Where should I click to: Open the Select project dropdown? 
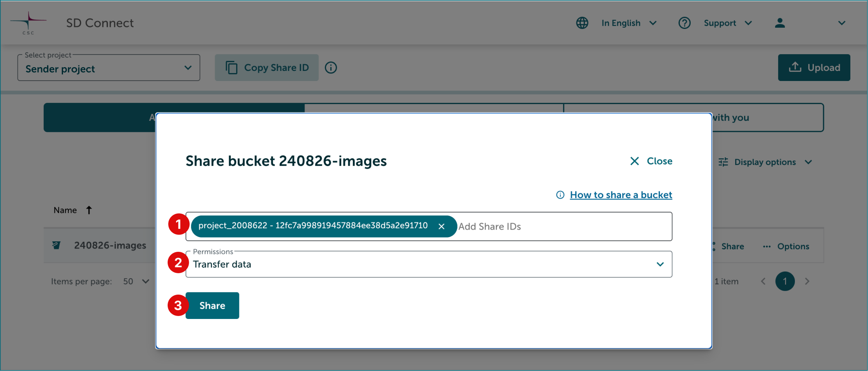[109, 68]
